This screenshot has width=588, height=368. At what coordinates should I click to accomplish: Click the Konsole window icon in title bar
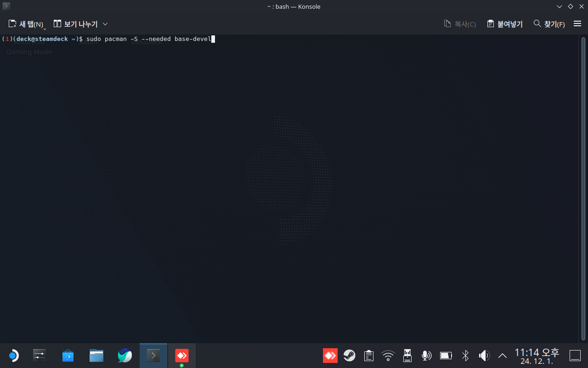click(6, 6)
